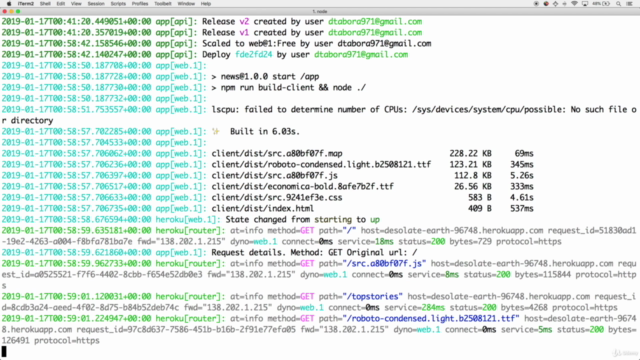The width and height of the screenshot is (640, 360).
Task: Open Notification Center list icon
Action: coord(629,4)
